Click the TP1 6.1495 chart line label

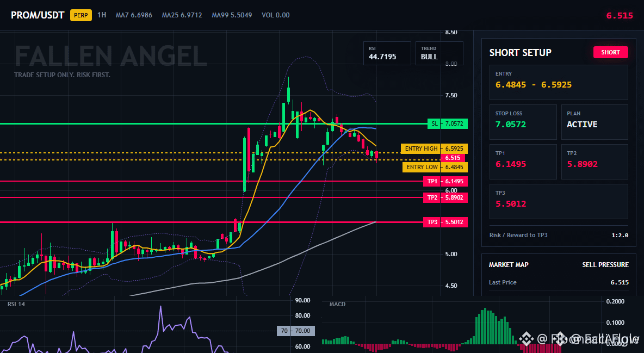(445, 181)
